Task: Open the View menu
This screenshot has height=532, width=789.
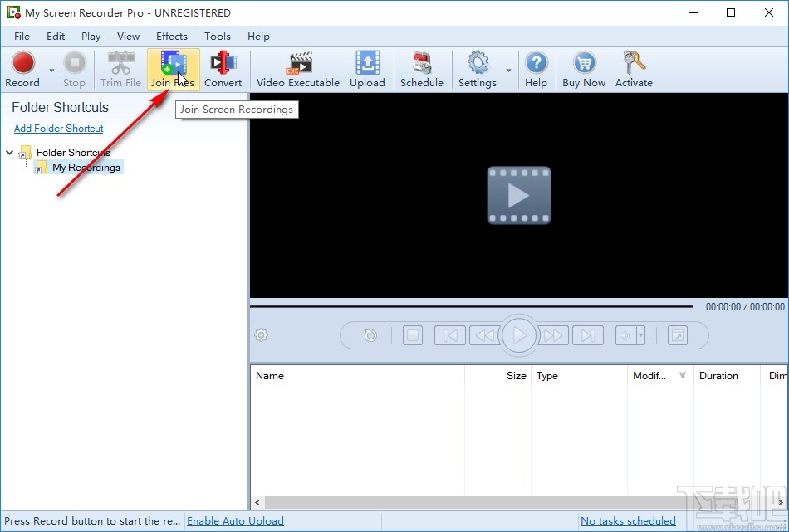Action: click(x=128, y=37)
